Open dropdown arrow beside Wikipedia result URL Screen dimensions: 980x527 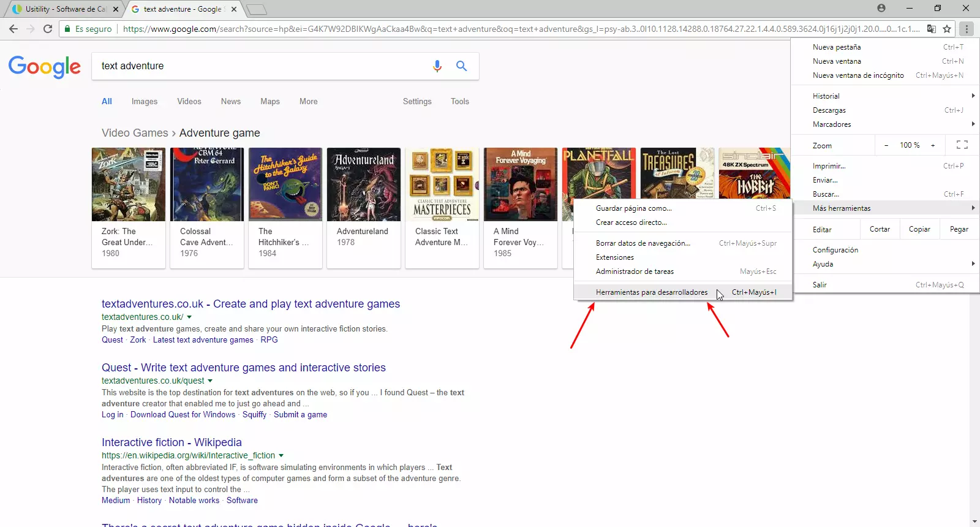281,455
